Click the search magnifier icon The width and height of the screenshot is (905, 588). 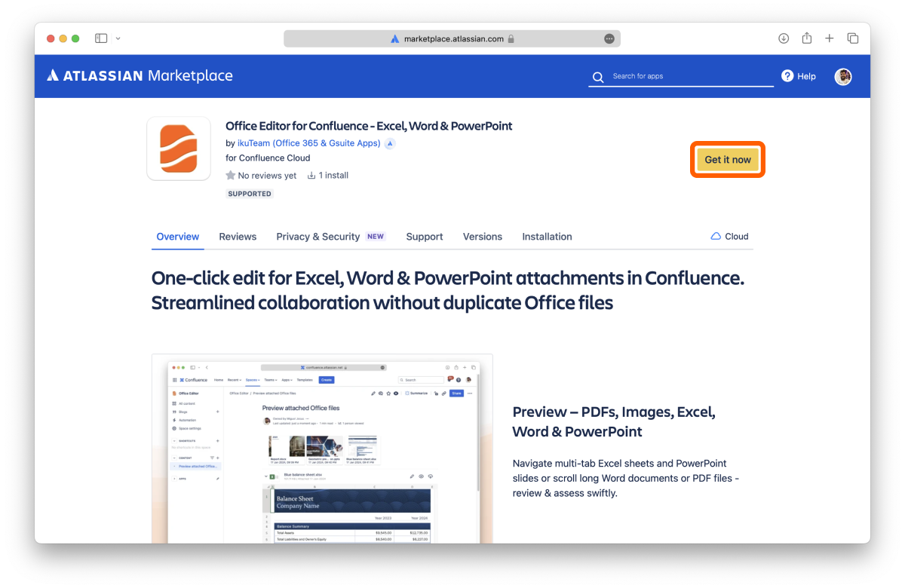pyautogui.click(x=598, y=77)
